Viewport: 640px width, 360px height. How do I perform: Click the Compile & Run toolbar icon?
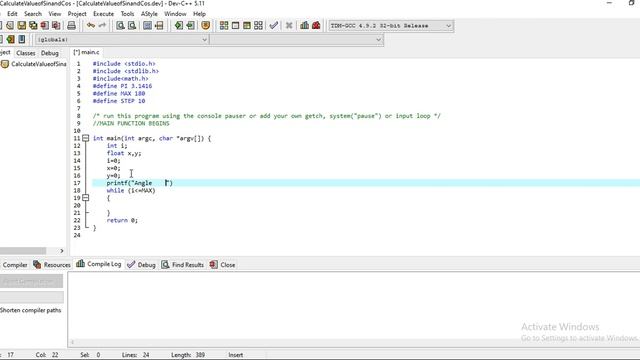(247, 26)
